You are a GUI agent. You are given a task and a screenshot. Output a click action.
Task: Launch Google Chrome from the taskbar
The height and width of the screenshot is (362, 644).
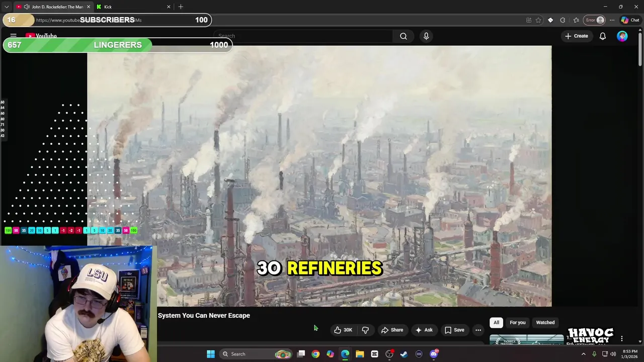click(315, 354)
